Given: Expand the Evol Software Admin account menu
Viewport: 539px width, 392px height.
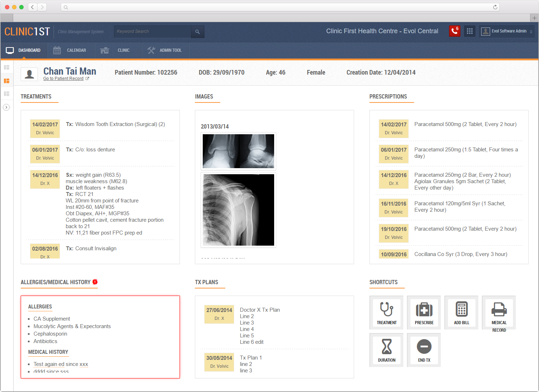Looking at the screenshot, I should pyautogui.click(x=507, y=31).
